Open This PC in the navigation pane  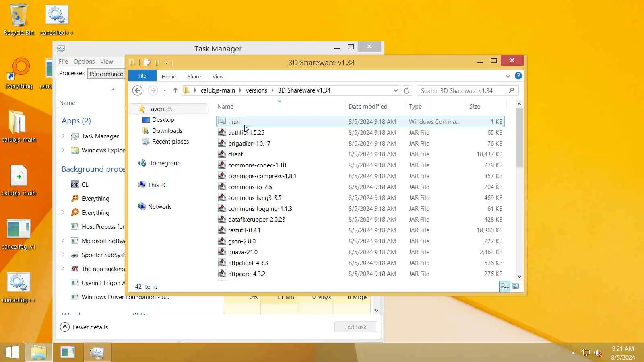pos(157,185)
